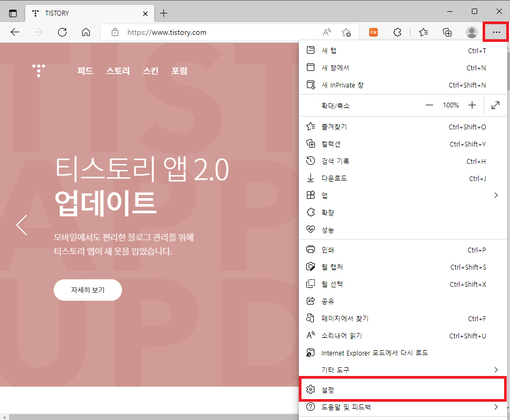Screen dimensions: 510x420
Task: Open the tab actions menu icon
Action: click(x=13, y=13)
